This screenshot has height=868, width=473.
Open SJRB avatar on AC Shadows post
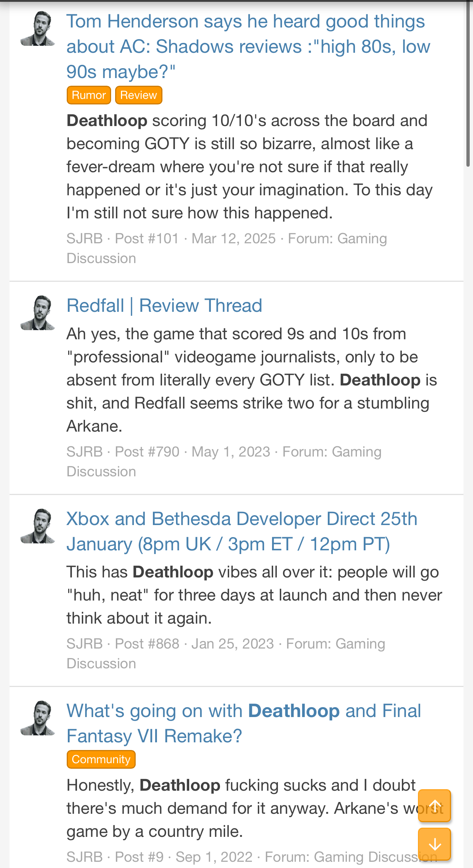(38, 29)
